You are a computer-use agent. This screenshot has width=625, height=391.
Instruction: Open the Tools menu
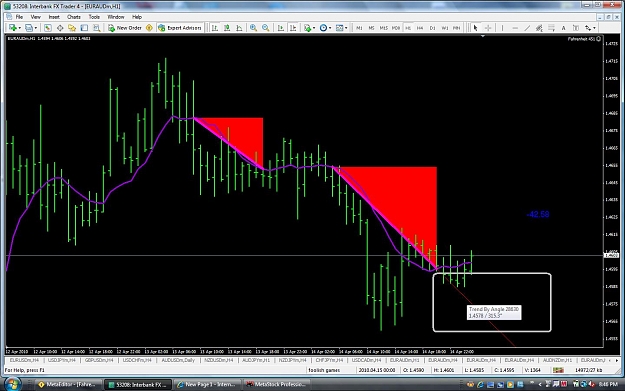tap(94, 17)
